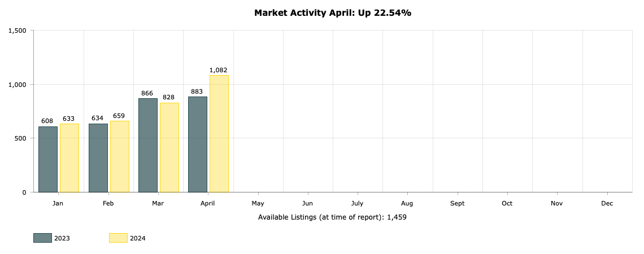
Task: Click the April 2023 bar labeled 883
Action: point(198,144)
